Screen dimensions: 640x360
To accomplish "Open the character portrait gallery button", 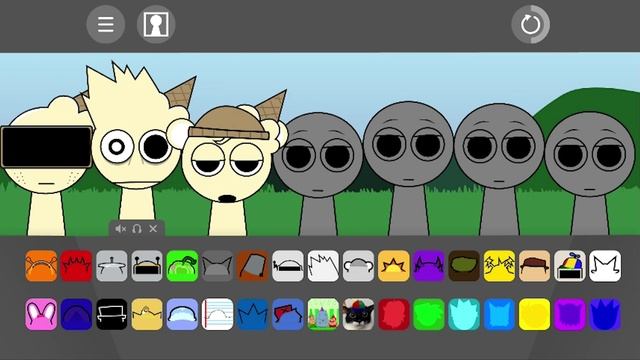I will 156,24.
